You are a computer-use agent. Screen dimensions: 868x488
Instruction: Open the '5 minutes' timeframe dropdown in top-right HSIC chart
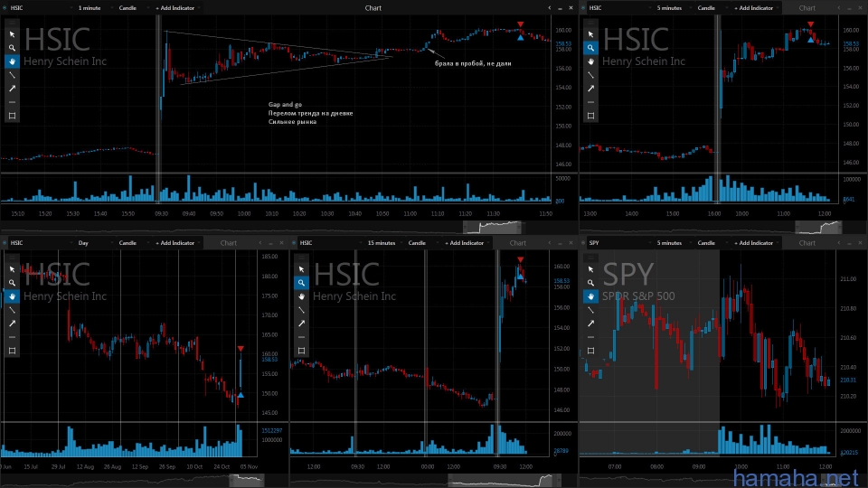(672, 8)
